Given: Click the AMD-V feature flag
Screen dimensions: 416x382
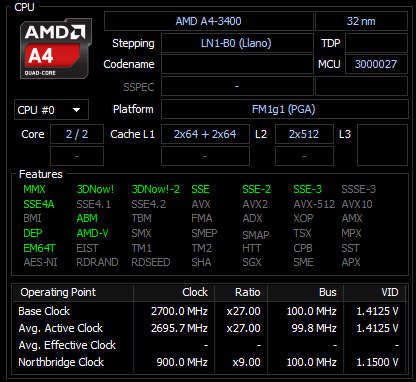Looking at the screenshot, I should point(92,233).
